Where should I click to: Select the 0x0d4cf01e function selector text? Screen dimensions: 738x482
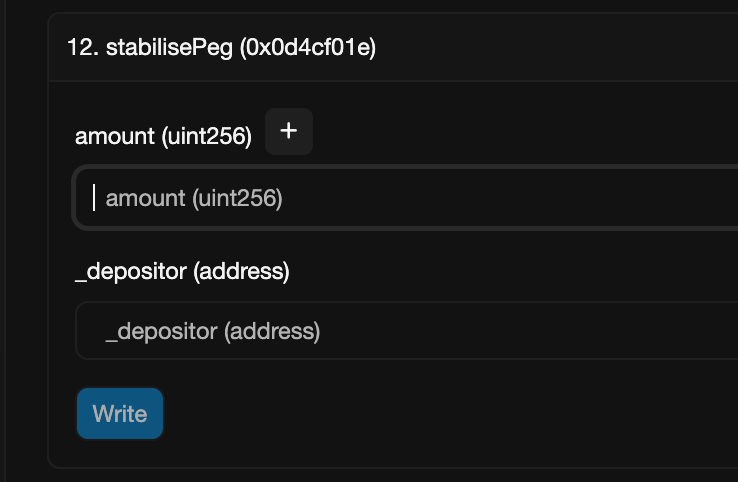(x=308, y=47)
